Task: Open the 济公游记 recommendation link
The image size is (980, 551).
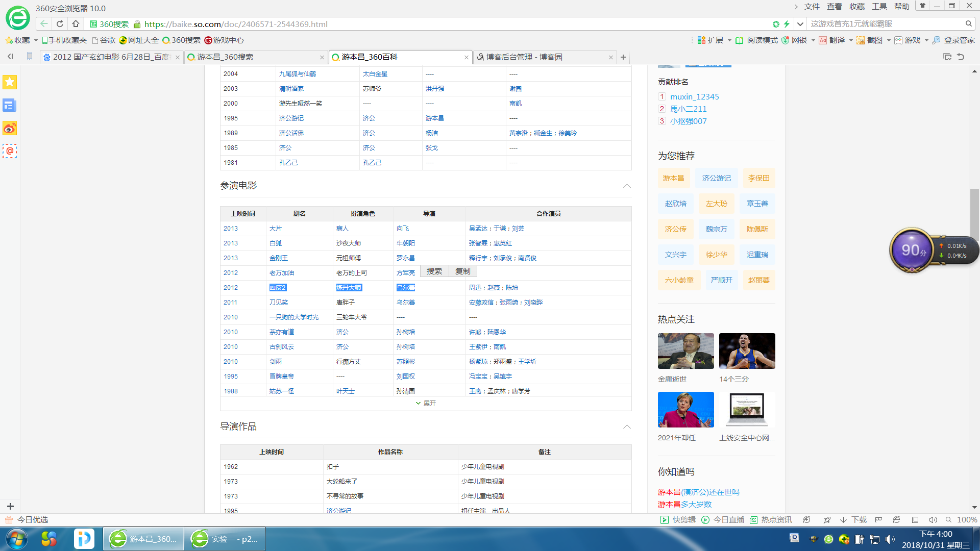Action: 716,178
